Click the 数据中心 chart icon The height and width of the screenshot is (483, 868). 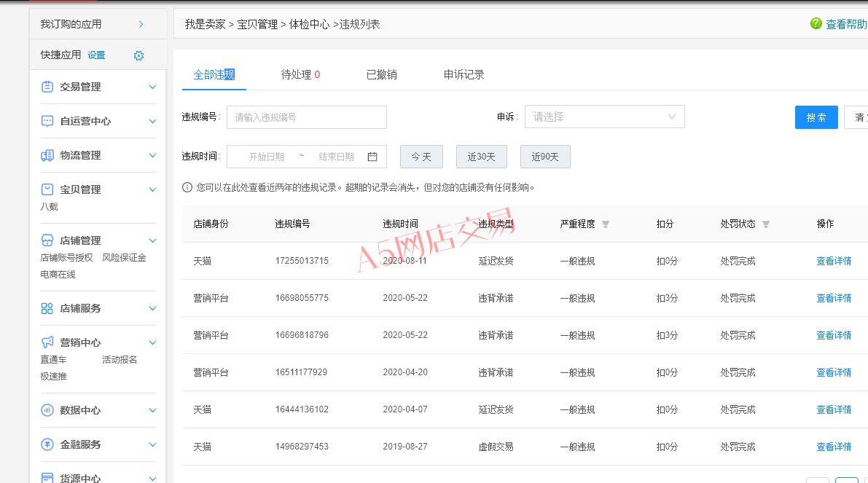click(x=47, y=411)
